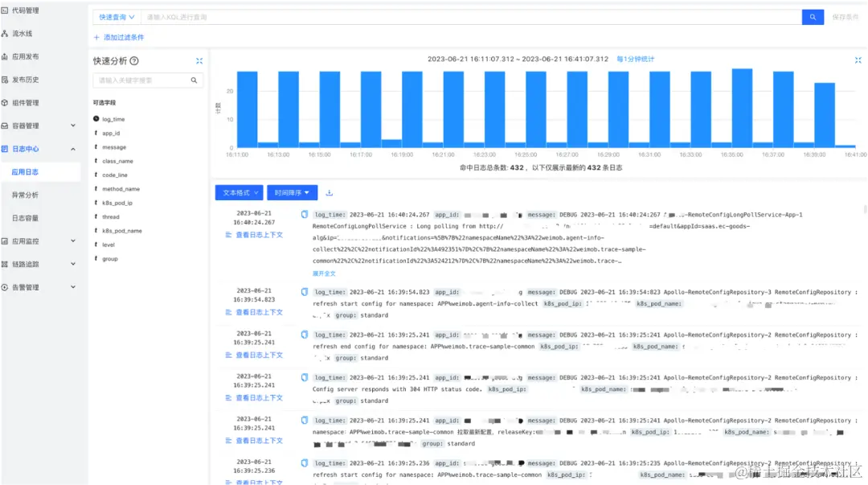The image size is (868, 485).
Task: Click the 每1分钟统计 link
Action: 635,60
